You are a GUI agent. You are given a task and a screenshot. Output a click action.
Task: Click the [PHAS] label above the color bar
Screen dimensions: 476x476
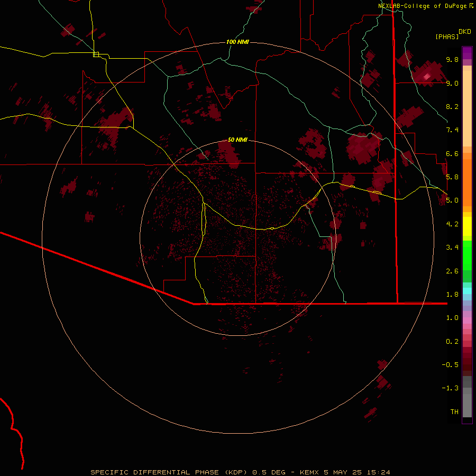point(447,36)
